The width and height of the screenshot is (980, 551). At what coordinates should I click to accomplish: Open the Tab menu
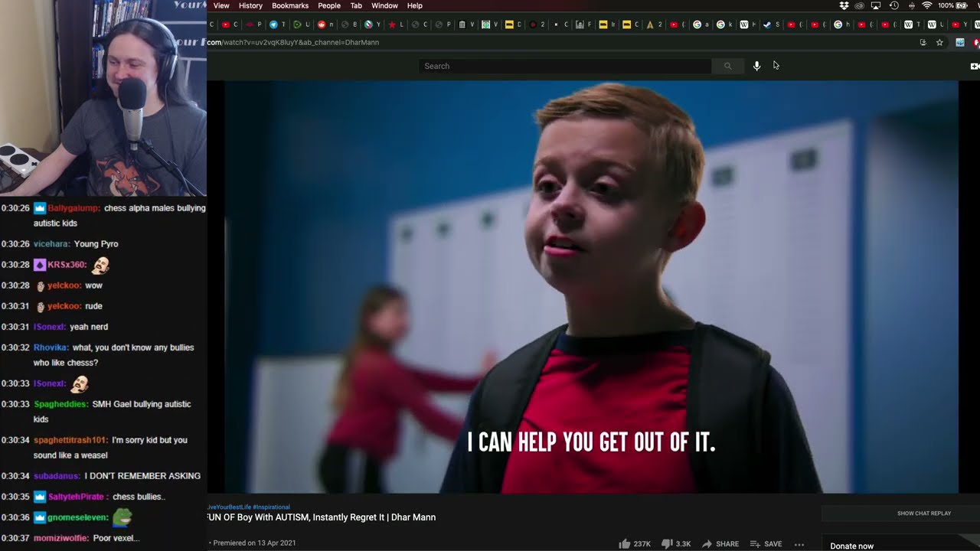(356, 5)
